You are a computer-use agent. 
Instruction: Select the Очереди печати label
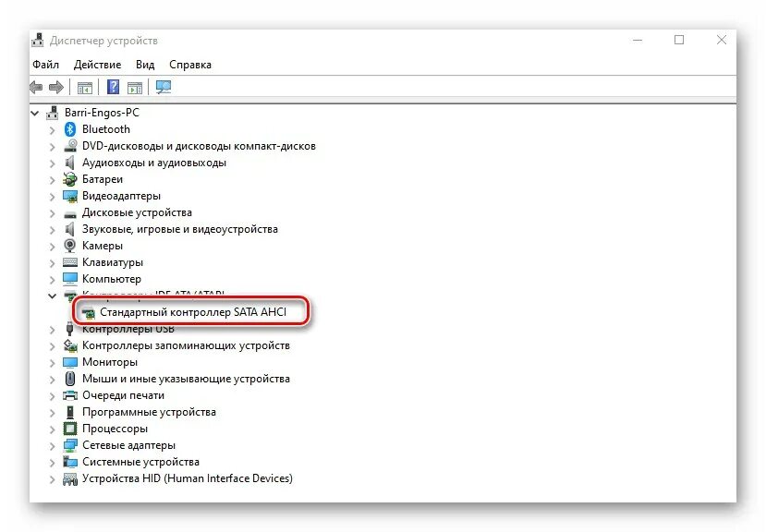123,395
